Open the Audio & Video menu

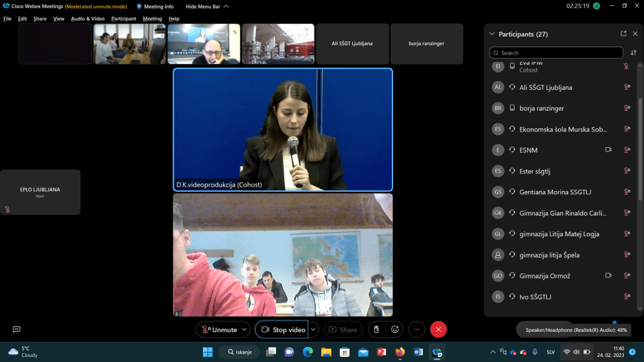tap(87, 18)
